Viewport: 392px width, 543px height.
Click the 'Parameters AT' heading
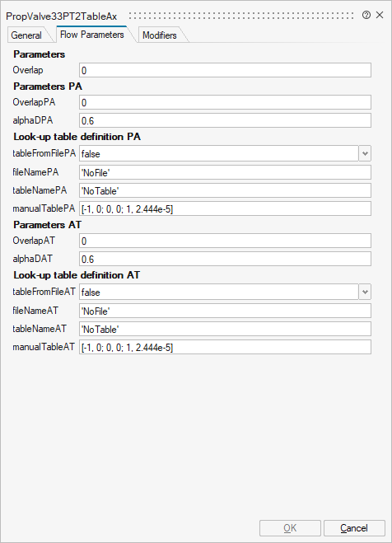(x=48, y=225)
